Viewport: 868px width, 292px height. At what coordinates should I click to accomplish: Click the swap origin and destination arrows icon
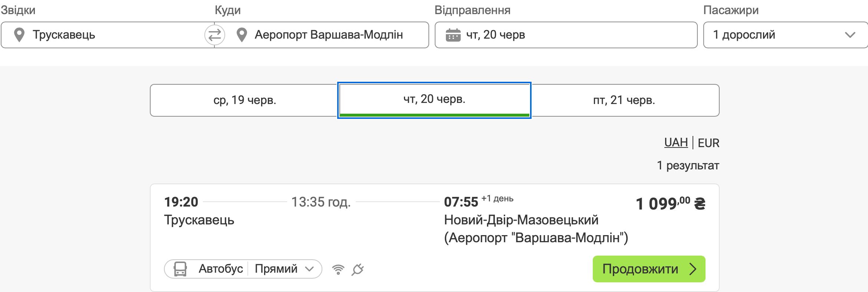[x=214, y=35]
